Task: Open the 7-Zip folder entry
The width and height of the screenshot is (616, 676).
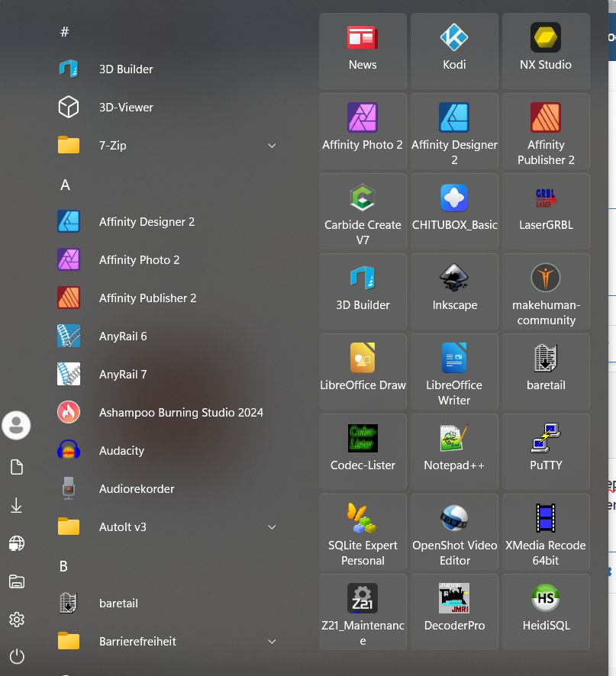Action: point(168,145)
